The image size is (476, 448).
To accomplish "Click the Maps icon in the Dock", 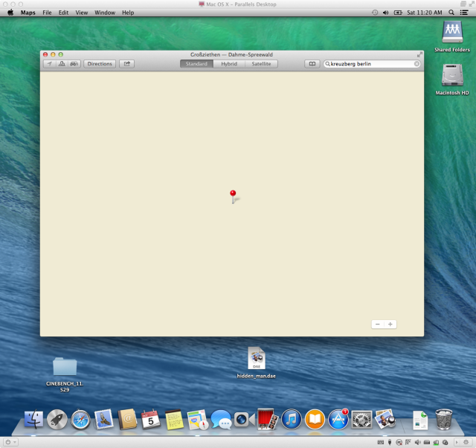I will (x=198, y=420).
